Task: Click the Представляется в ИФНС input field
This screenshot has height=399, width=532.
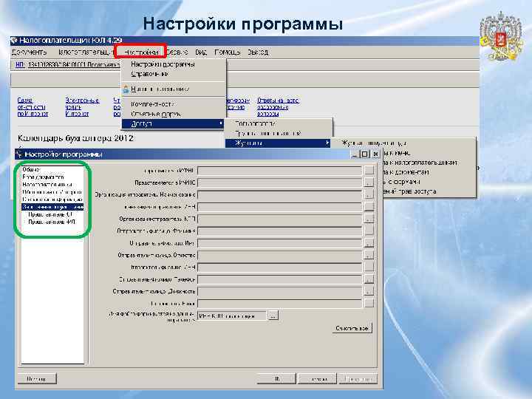Action: coord(279,183)
